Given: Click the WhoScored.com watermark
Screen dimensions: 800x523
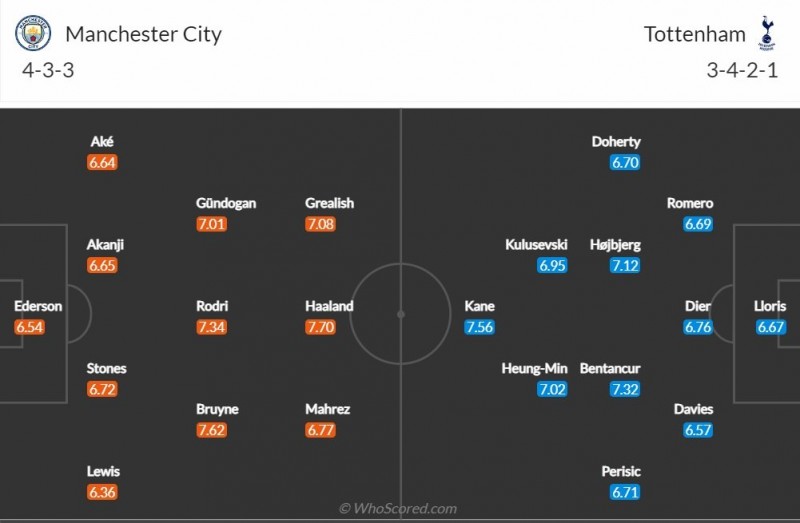Looking at the screenshot, I should coord(398,508).
